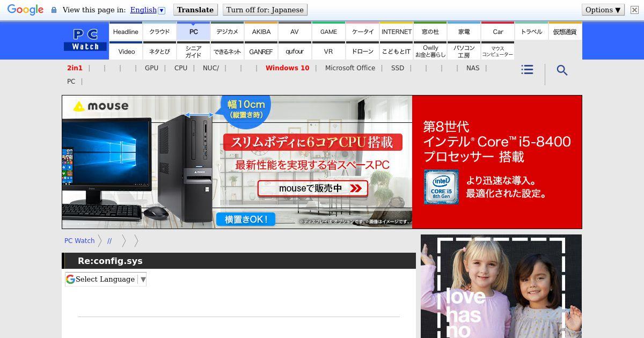Click the // breadcrumb link
The height and width of the screenshot is (338, 644).
coord(109,241)
